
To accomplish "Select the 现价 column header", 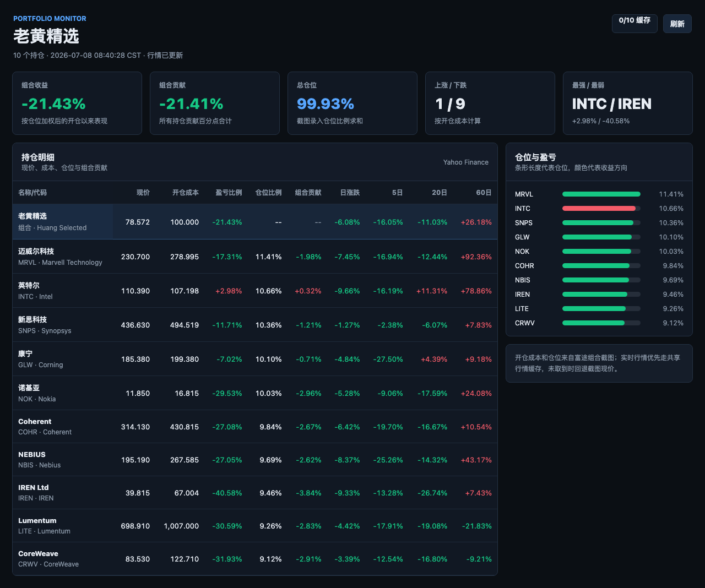I will [x=143, y=193].
